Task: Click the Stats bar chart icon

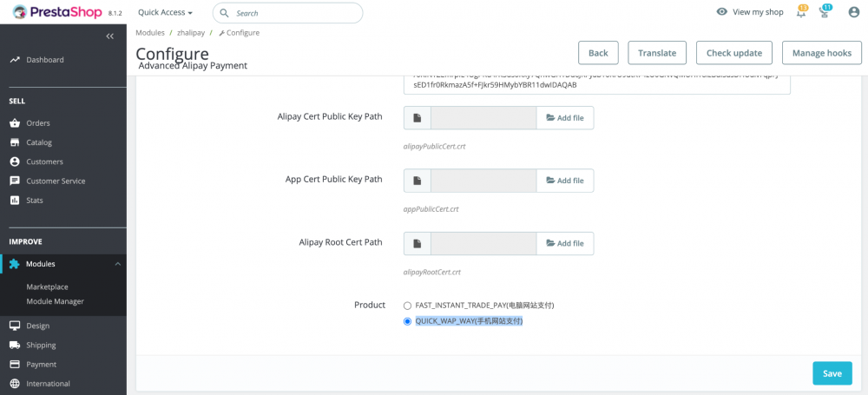Action: (x=15, y=201)
